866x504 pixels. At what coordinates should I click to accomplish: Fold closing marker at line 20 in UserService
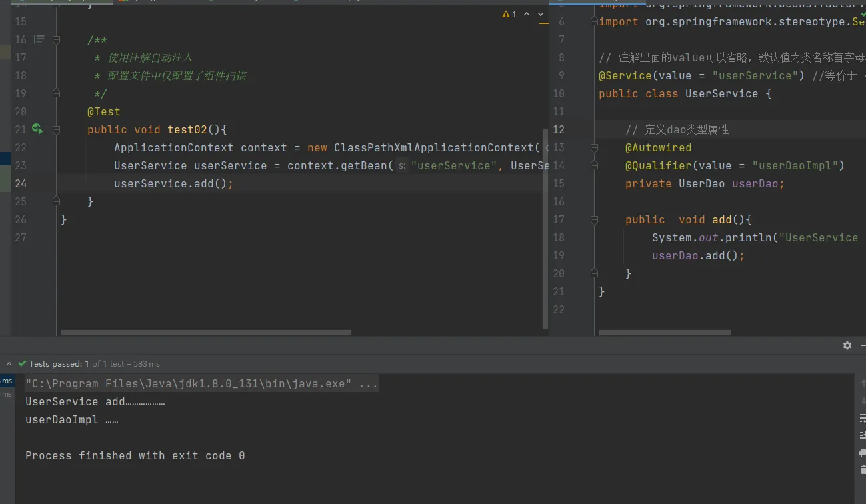click(x=593, y=273)
